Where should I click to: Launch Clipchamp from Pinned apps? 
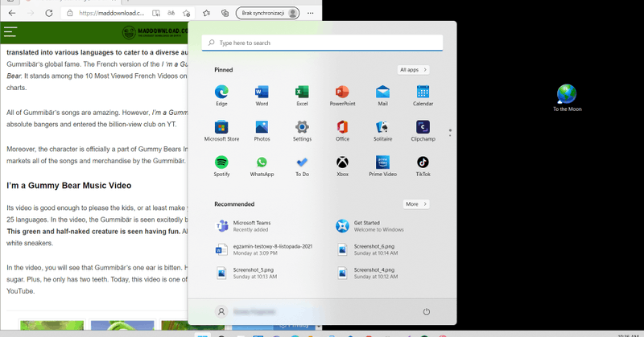coord(423,131)
